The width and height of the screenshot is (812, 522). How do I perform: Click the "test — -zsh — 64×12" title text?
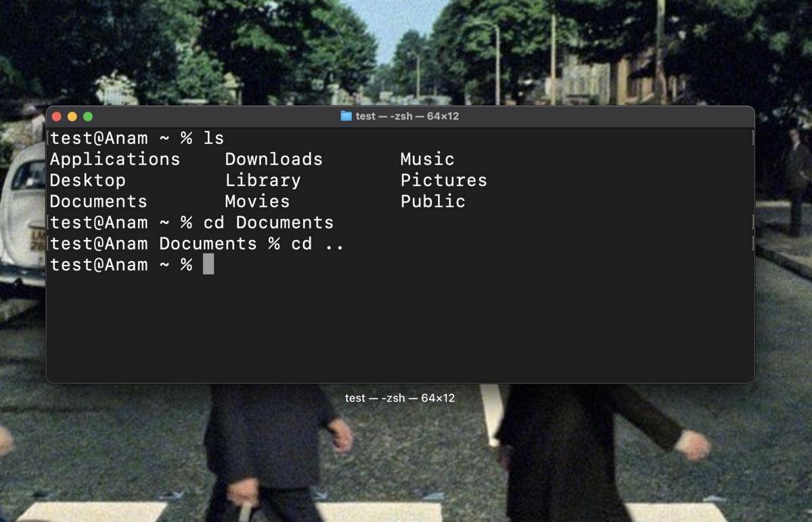click(x=407, y=116)
